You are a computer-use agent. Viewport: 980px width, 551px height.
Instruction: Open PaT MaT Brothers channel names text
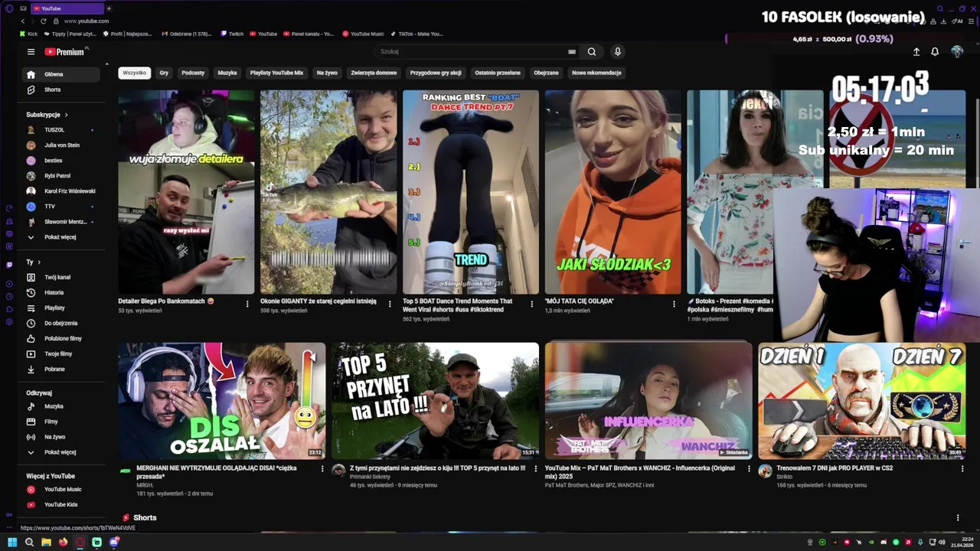point(599,485)
